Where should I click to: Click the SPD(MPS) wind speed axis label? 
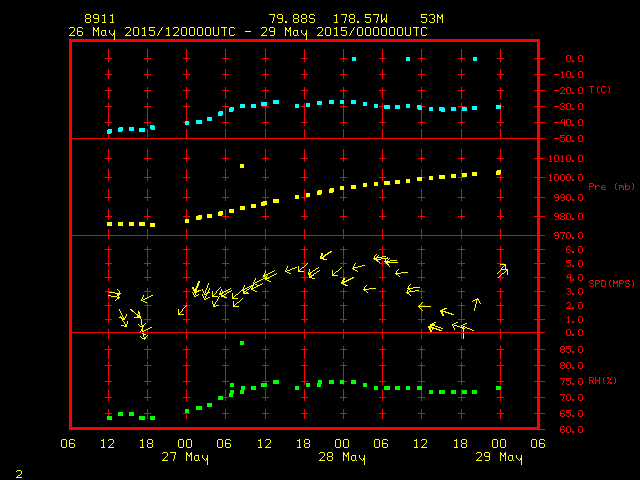click(611, 283)
